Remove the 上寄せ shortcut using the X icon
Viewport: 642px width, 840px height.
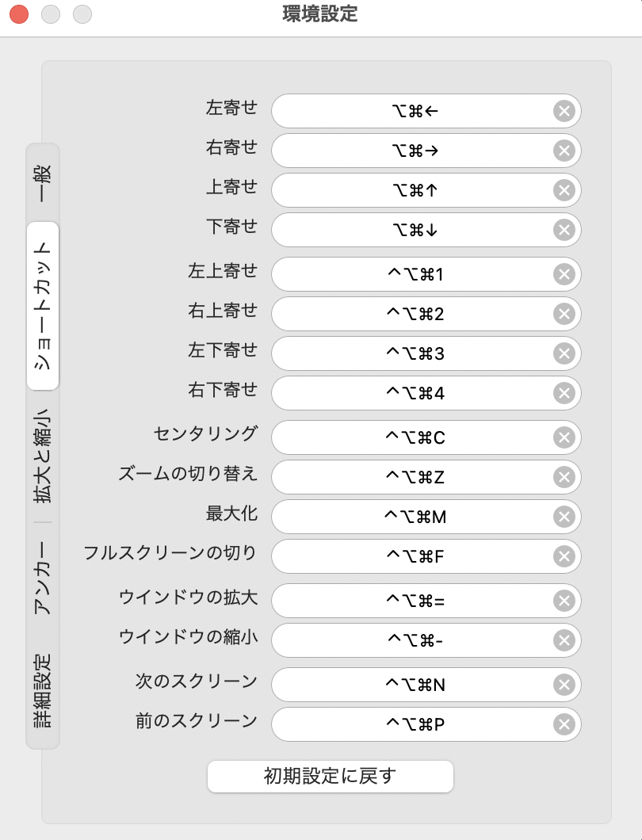564,190
